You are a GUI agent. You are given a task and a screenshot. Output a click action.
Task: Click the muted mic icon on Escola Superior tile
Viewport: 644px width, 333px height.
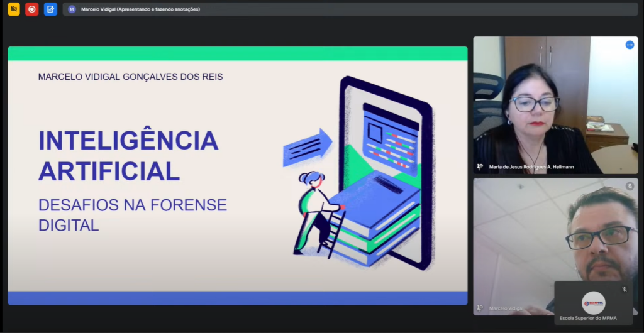click(625, 289)
